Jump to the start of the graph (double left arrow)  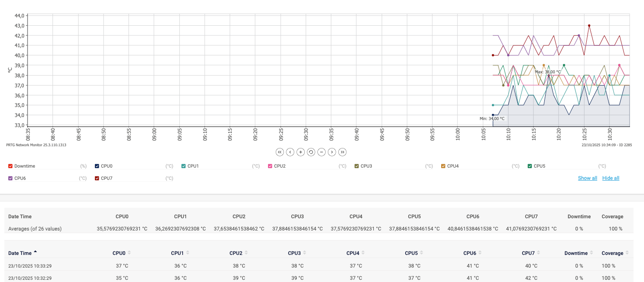pos(280,152)
